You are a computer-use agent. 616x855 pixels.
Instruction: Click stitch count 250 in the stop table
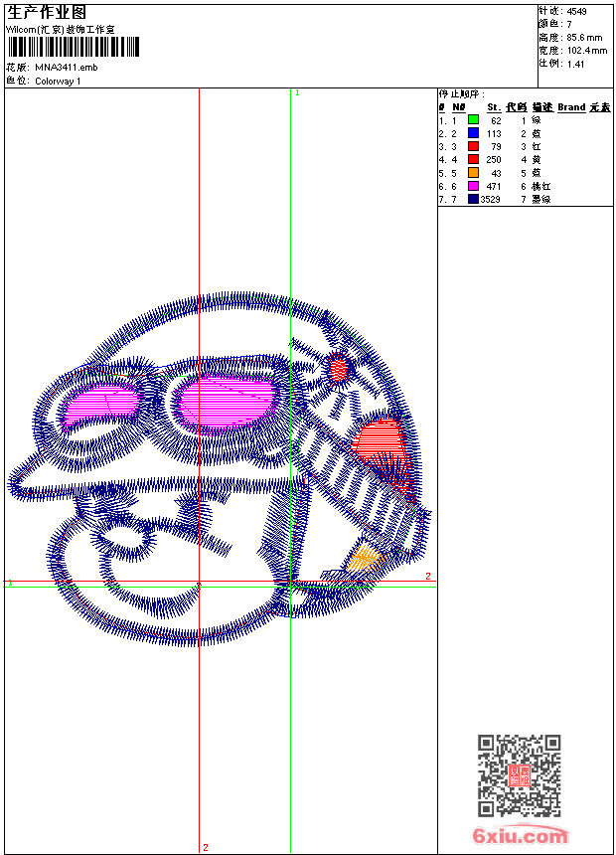[494, 160]
